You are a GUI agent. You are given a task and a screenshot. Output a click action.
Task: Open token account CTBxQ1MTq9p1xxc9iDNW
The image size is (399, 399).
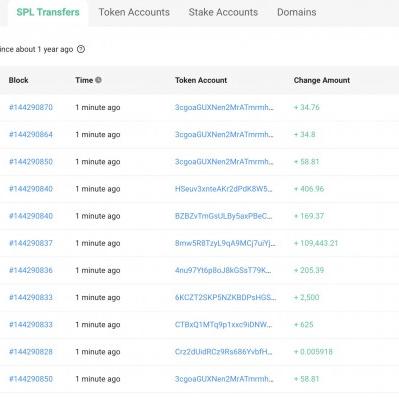(223, 325)
